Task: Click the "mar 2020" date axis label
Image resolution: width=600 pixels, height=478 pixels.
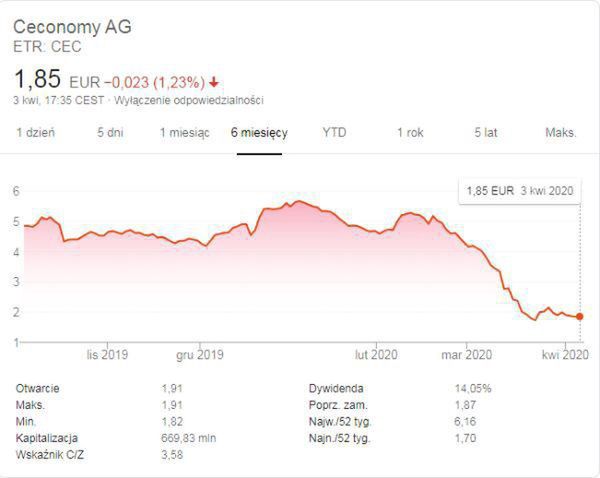Action: [x=466, y=354]
